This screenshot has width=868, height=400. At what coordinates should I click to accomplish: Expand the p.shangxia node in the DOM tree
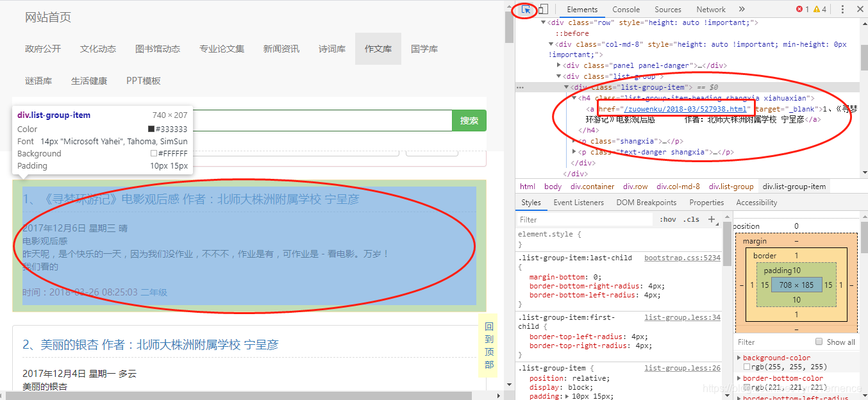(574, 140)
